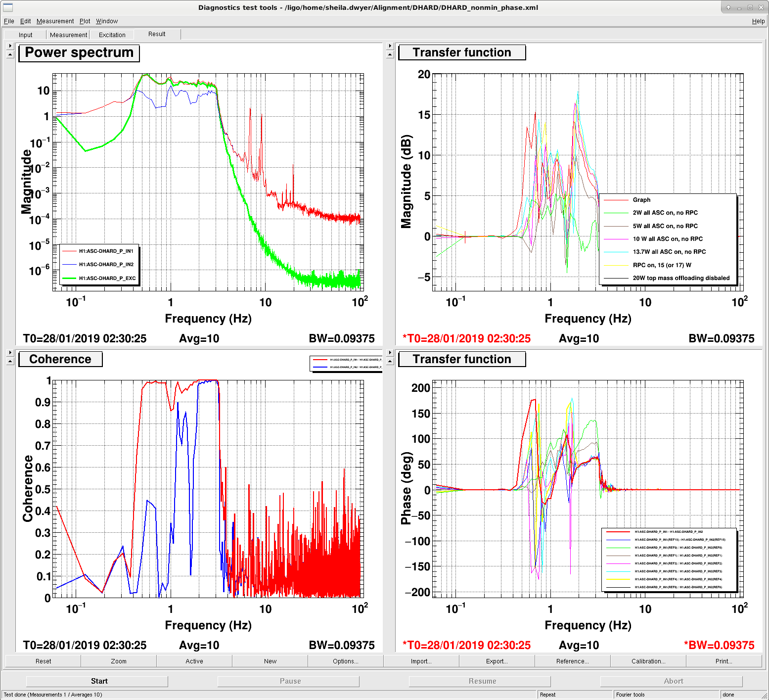Click the Export... button
The height and width of the screenshot is (700, 769).
click(x=497, y=661)
